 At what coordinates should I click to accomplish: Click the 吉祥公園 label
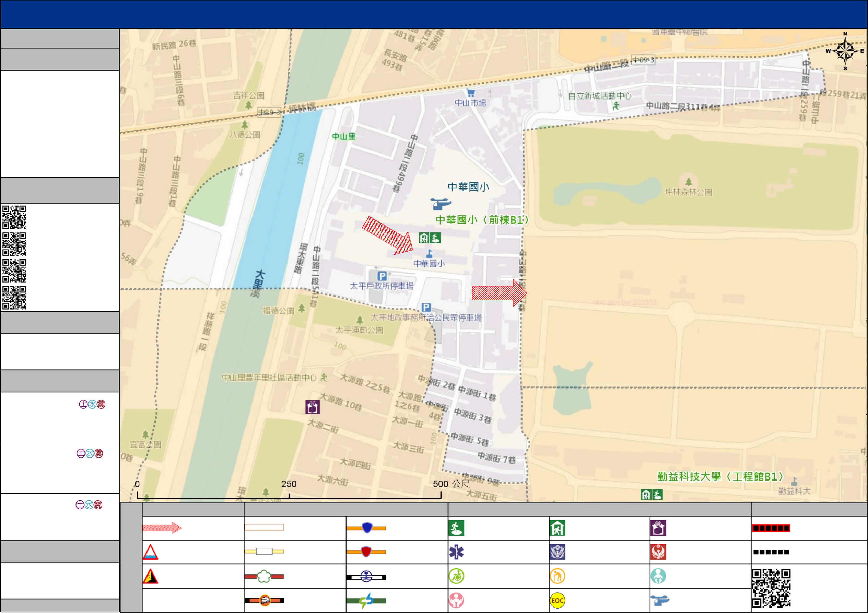coord(249,95)
